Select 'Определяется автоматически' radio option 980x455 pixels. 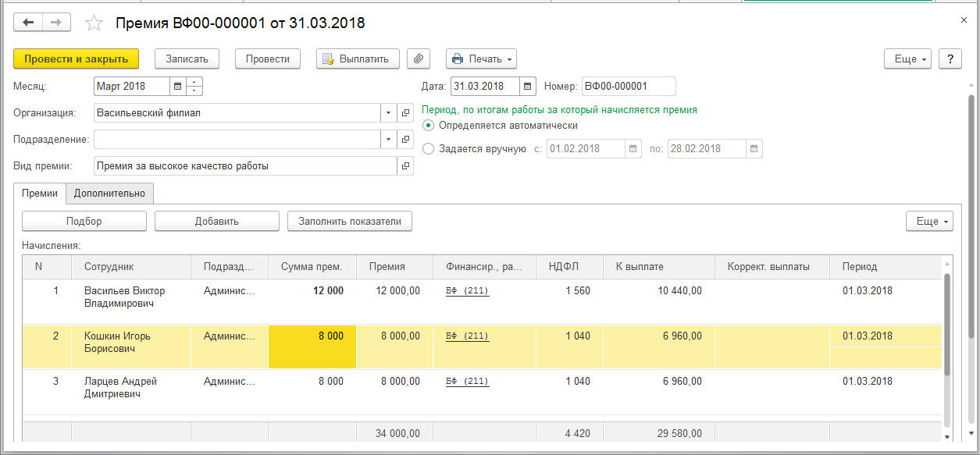[427, 125]
